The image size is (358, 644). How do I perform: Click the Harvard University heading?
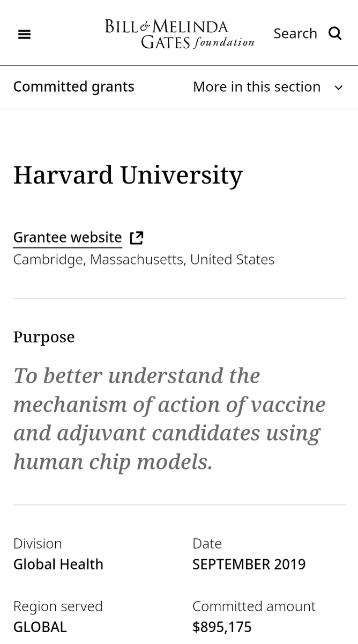click(128, 175)
